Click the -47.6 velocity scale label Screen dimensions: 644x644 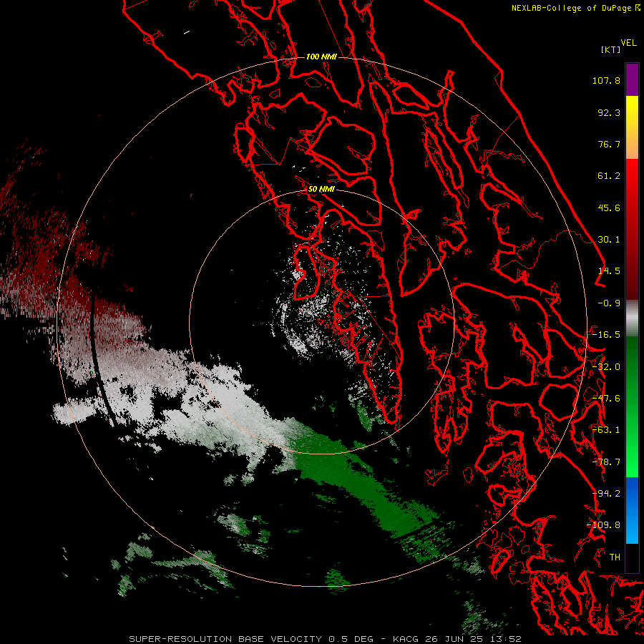coord(606,399)
